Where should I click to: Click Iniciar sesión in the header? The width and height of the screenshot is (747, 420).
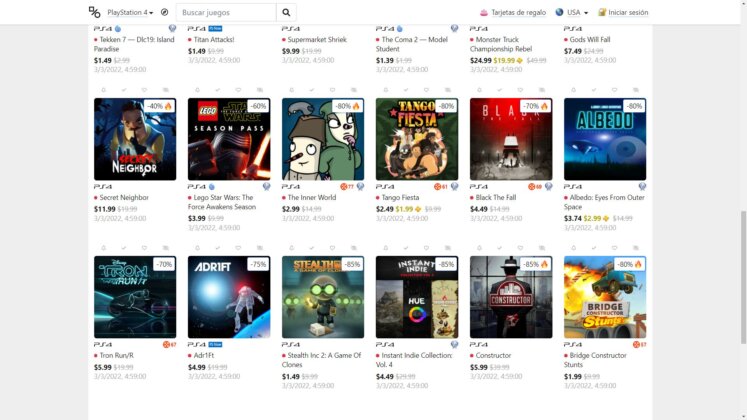[x=623, y=12]
